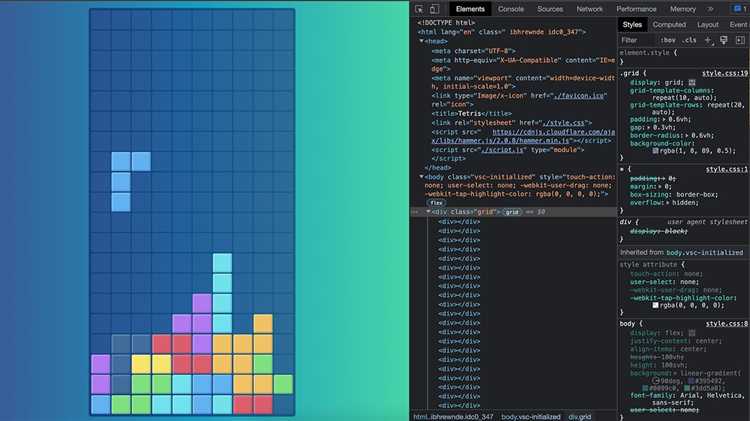Image resolution: width=750 pixels, height=421 pixels.
Task: Open the more DevTools tabs chevron
Action: 711,9
